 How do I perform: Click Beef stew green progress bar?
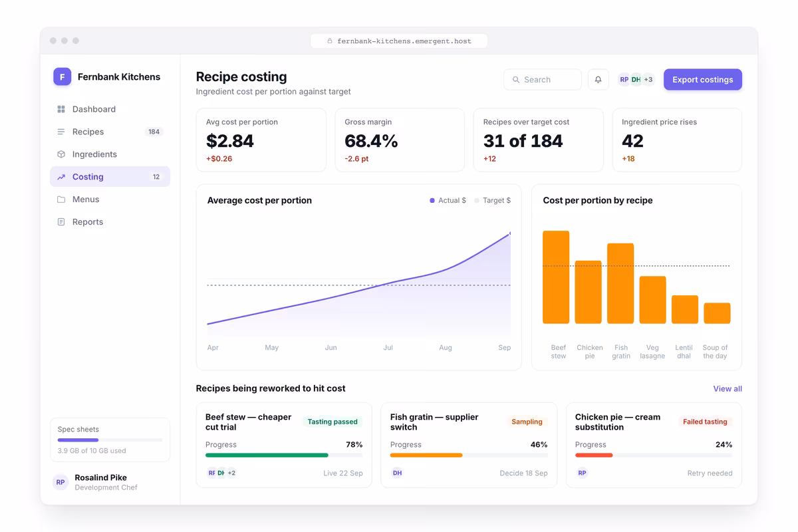267,456
